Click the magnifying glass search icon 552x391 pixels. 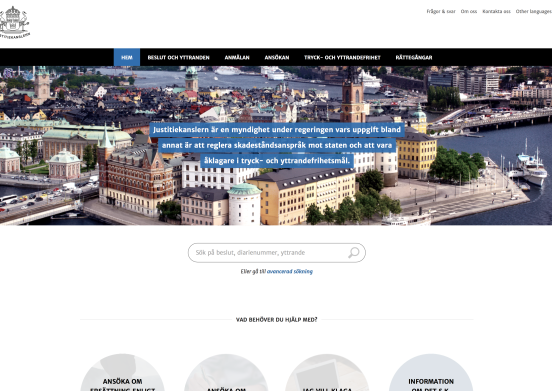click(353, 253)
